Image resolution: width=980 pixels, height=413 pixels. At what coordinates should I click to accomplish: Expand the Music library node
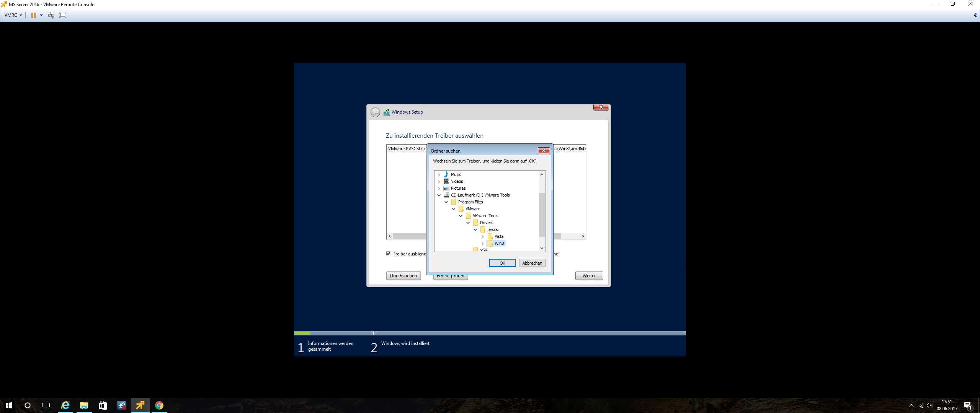pyautogui.click(x=439, y=175)
